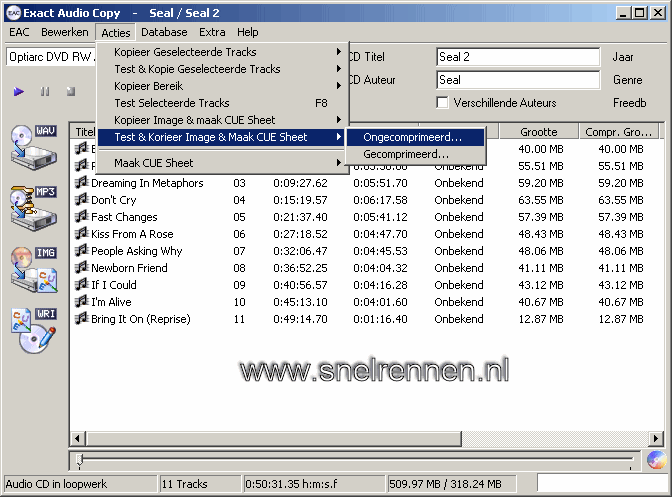Screen dimensions: 672x497
Task: Open the Database menu
Action: pyautogui.click(x=164, y=32)
